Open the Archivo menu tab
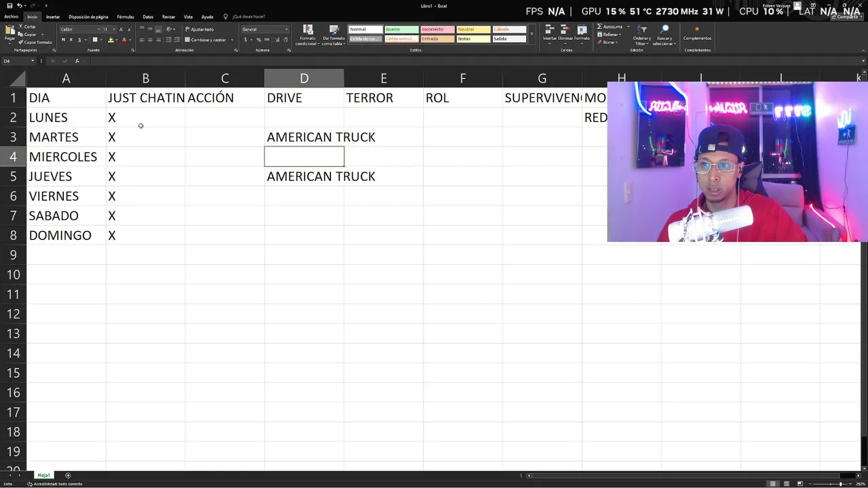 [x=11, y=17]
